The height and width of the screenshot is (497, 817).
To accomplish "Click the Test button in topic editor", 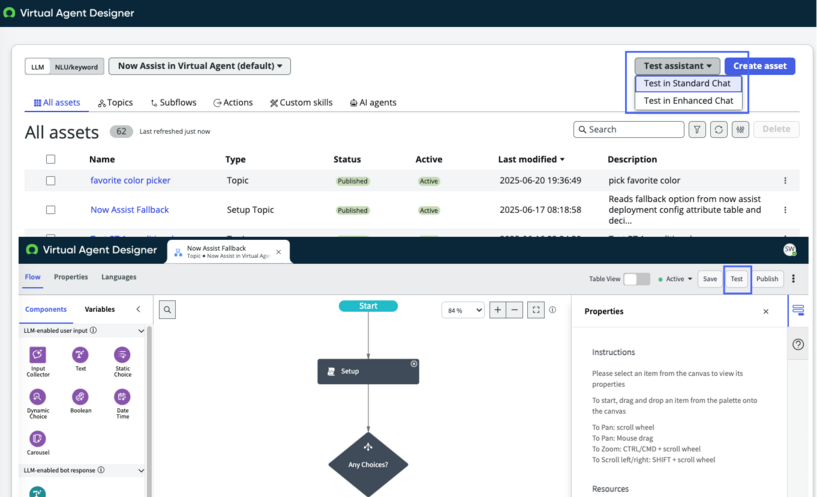I will (736, 279).
